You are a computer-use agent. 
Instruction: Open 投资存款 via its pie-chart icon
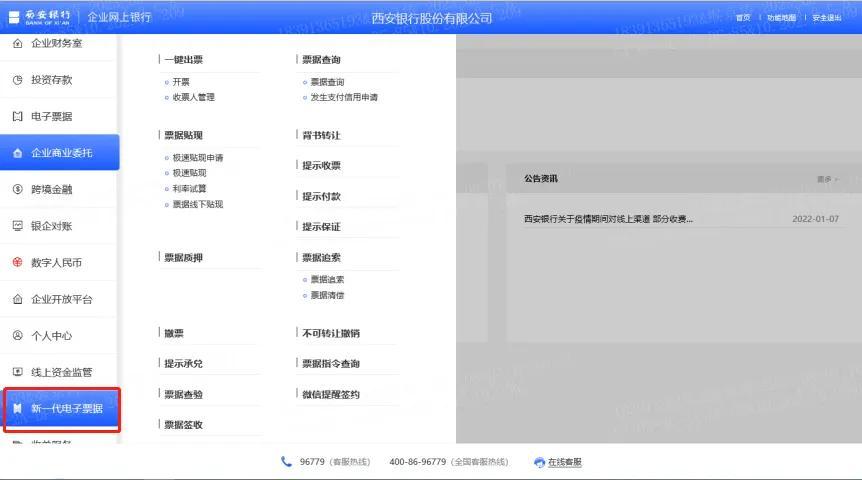[x=18, y=80]
